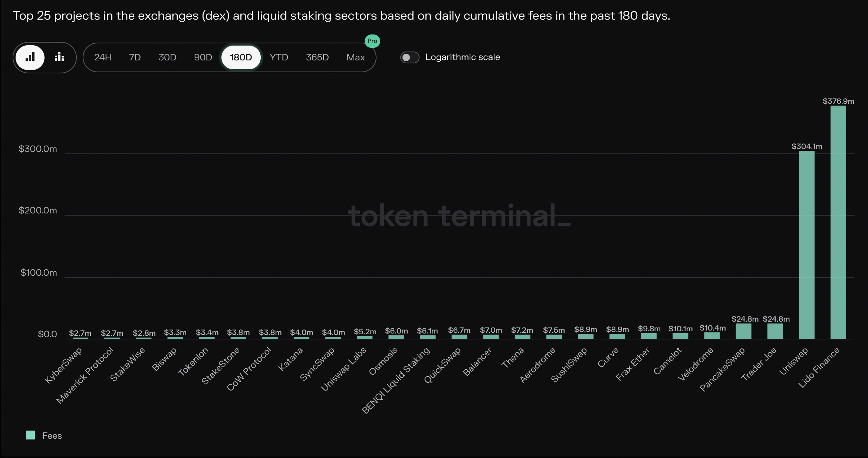Select the Max time period tab
This screenshot has height=458, width=868.
click(x=355, y=57)
